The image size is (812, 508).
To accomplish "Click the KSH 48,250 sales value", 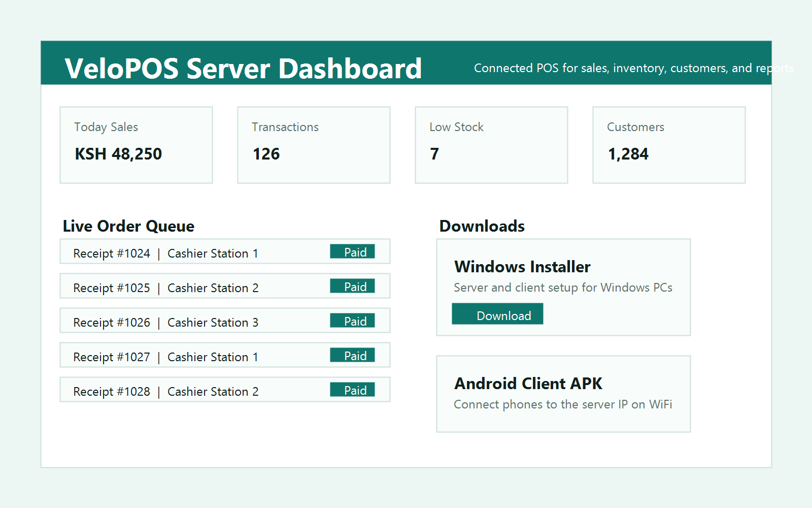I will tap(118, 154).
